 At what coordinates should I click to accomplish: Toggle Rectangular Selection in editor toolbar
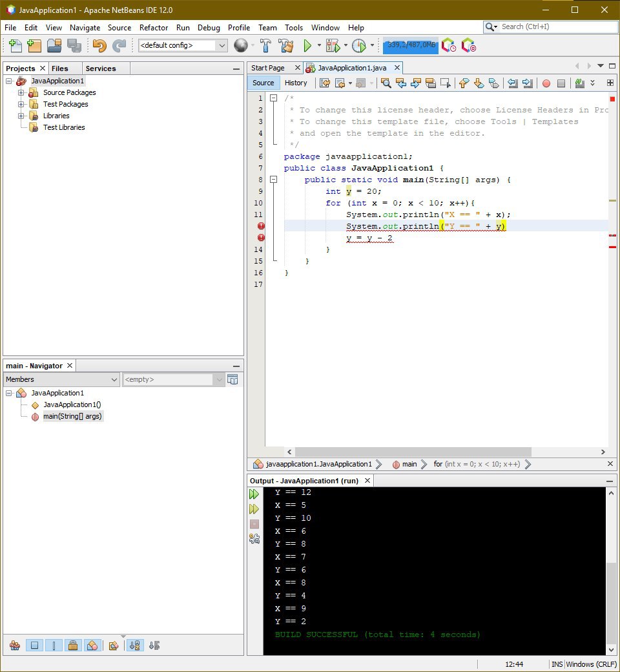coord(446,83)
